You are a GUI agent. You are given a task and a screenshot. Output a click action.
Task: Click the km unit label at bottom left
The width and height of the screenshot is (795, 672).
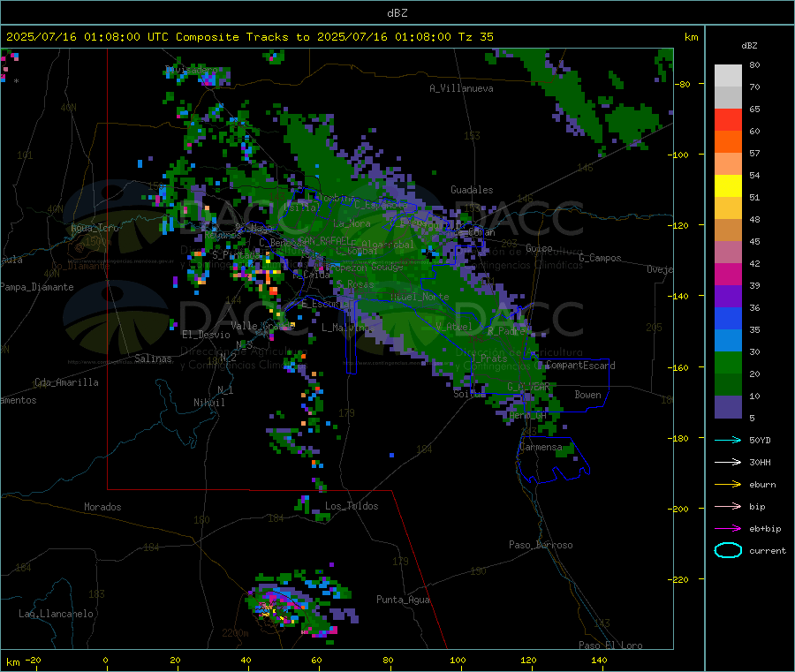pos(12,662)
